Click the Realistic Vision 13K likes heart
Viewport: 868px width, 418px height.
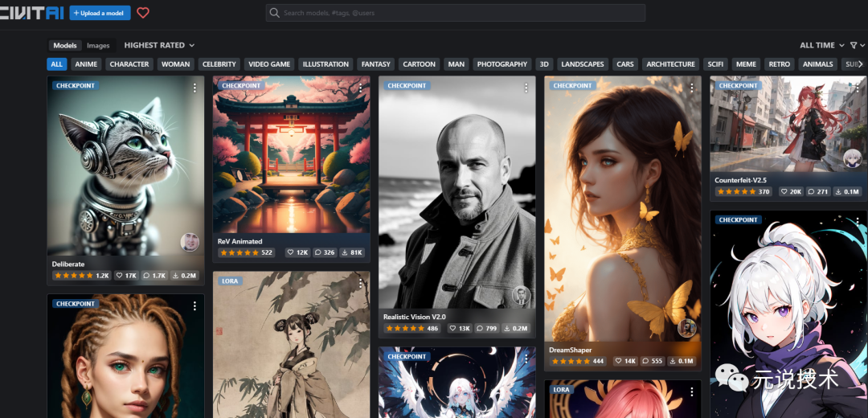[x=452, y=328]
